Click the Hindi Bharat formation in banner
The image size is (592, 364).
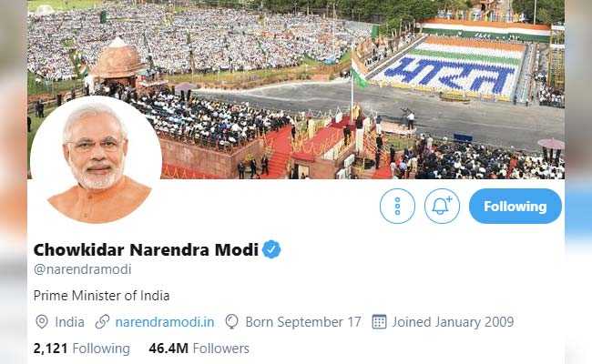click(x=449, y=75)
